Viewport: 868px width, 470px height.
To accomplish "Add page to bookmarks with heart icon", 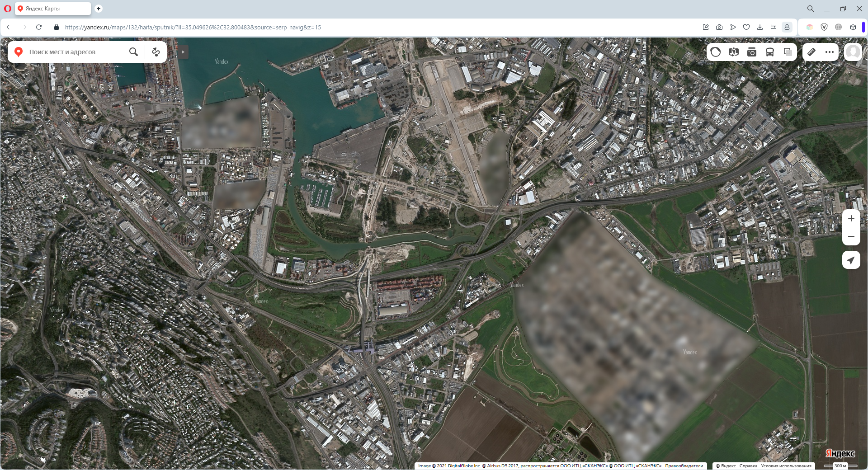I will 746,27.
